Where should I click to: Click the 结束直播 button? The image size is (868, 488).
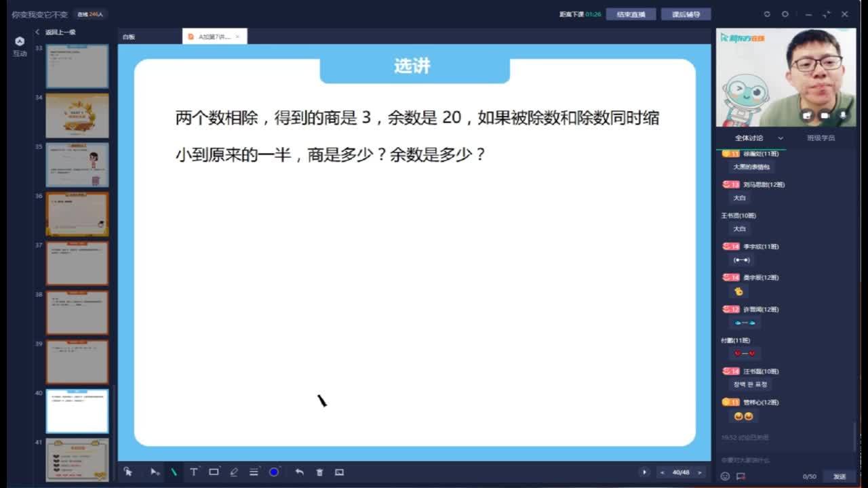point(632,14)
